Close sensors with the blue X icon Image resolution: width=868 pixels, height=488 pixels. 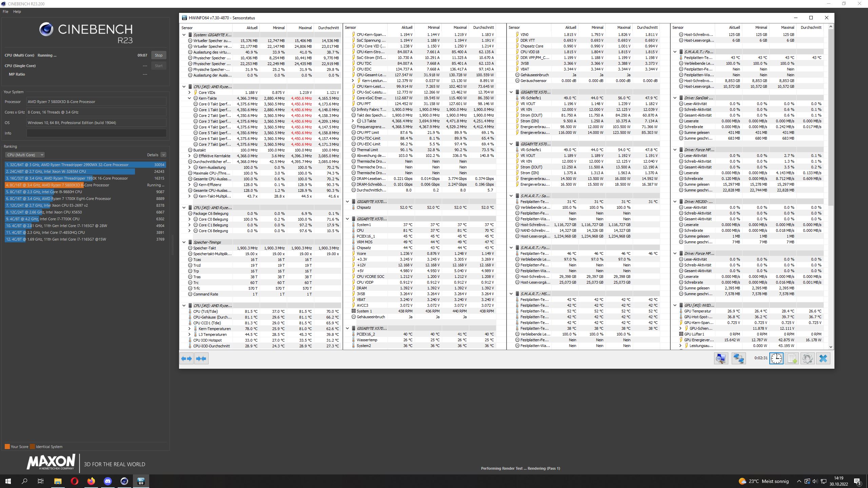tap(823, 359)
